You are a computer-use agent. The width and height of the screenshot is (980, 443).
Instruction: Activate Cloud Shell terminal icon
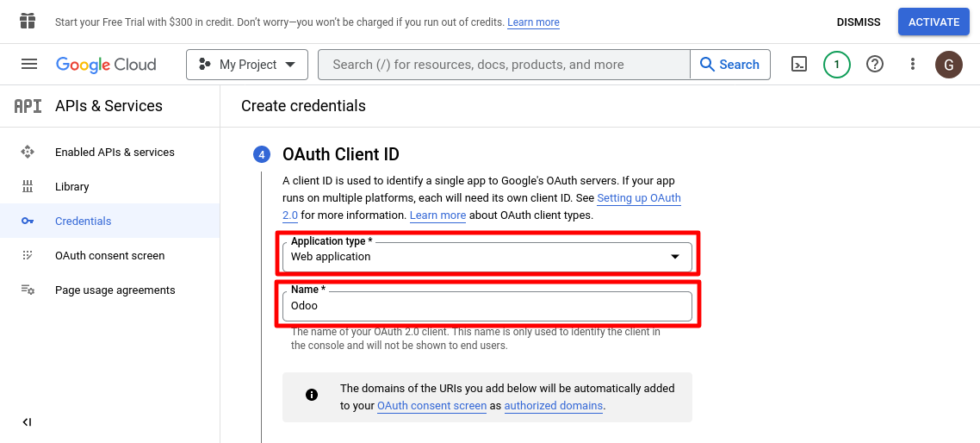(799, 65)
